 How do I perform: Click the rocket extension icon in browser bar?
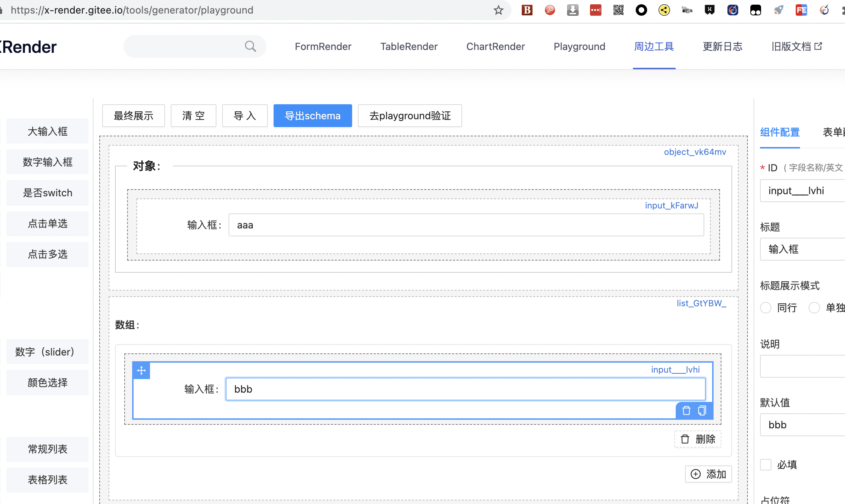[779, 10]
